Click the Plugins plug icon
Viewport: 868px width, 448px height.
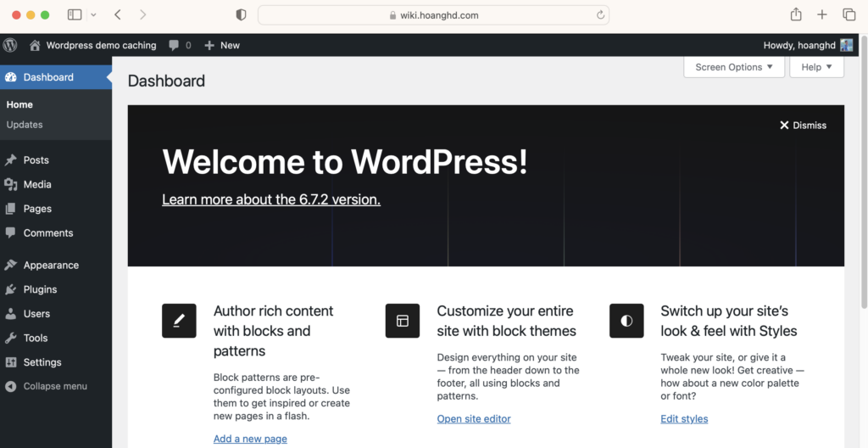[10, 289]
